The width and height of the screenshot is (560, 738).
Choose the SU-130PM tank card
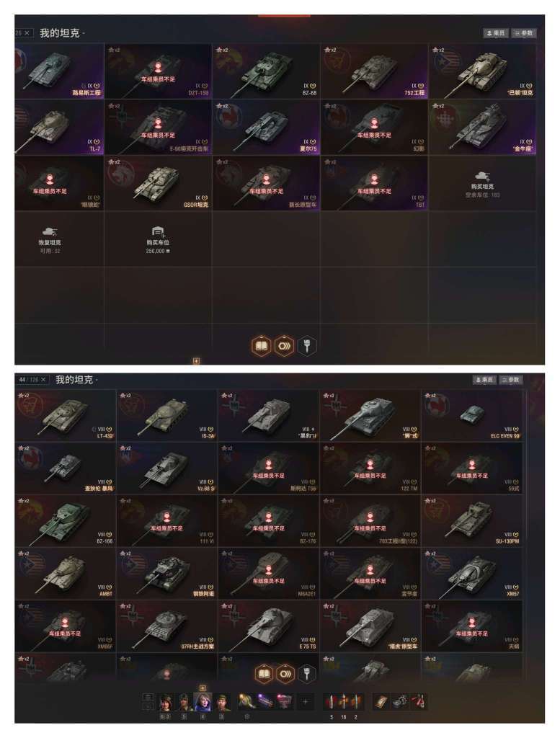tap(472, 520)
